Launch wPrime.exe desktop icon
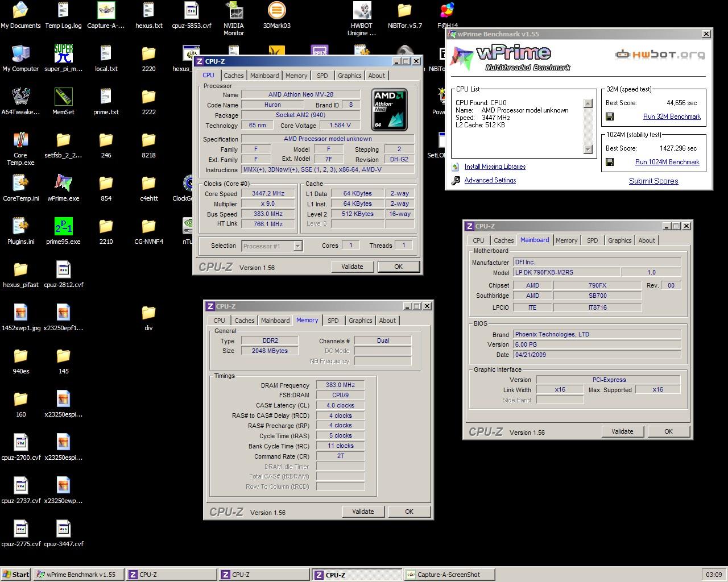The width and height of the screenshot is (728, 582). pos(63,188)
